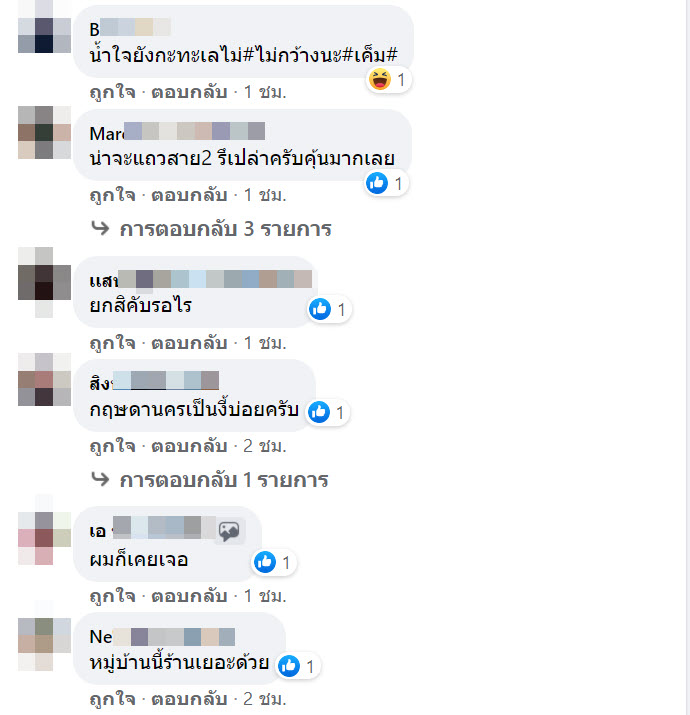
Task: Toggle ถูกใจ under the ยกสิคับรอไร comment
Action: coord(113,343)
